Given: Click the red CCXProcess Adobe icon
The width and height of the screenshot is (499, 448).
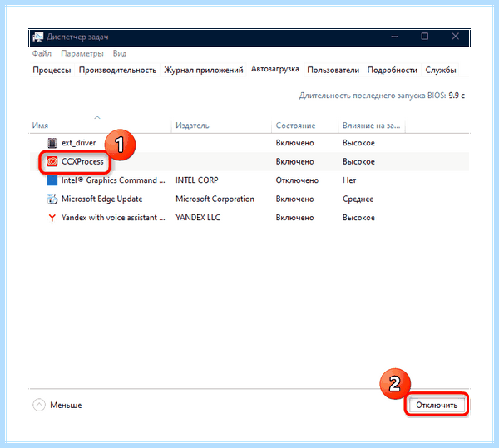Looking at the screenshot, I should tap(52, 161).
